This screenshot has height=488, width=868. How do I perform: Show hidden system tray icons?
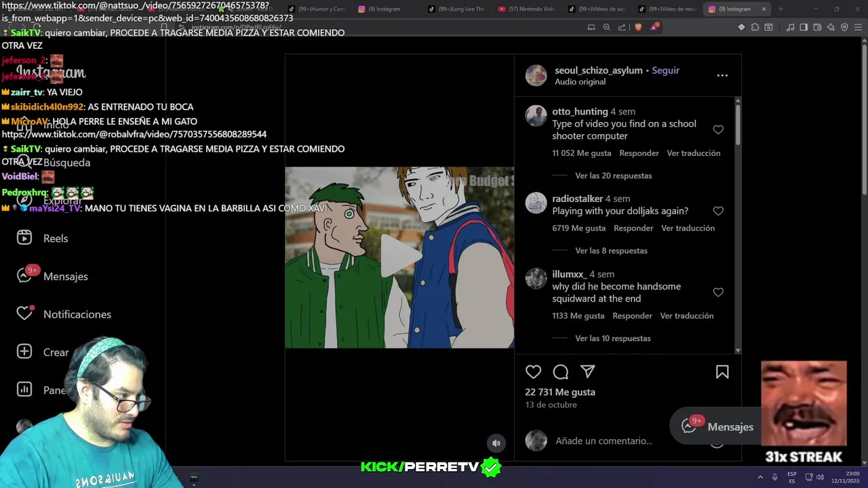(759, 477)
